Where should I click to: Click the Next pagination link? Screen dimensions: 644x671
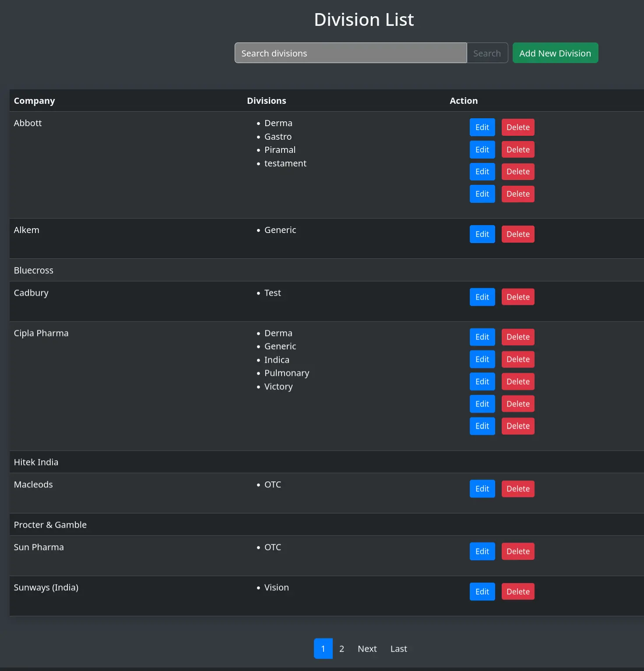(367, 649)
